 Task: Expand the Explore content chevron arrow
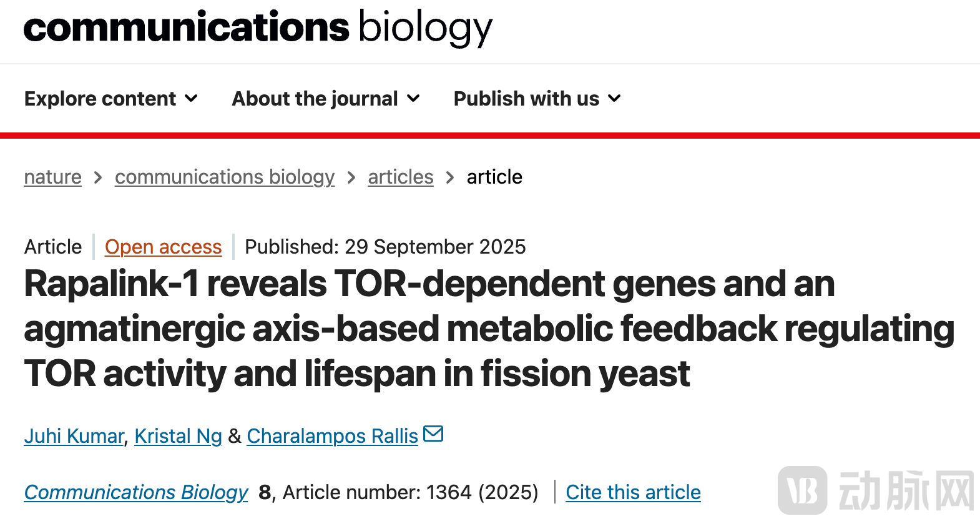point(192,99)
